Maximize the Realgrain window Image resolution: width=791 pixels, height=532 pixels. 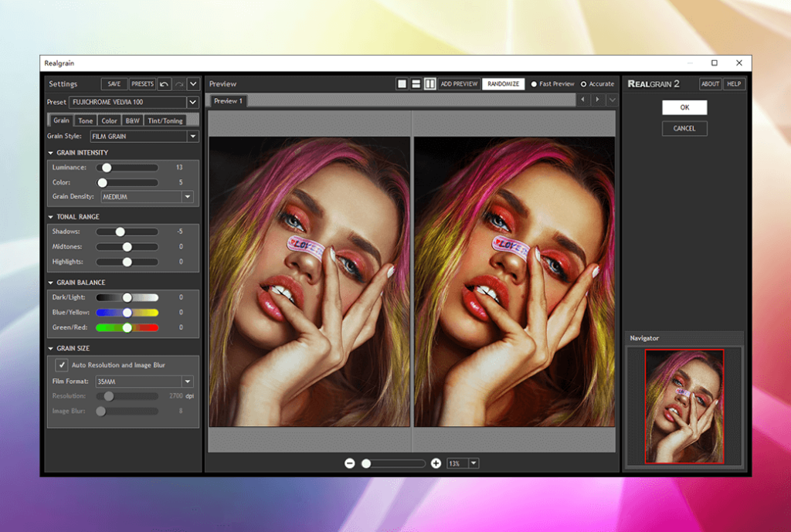[715, 63]
